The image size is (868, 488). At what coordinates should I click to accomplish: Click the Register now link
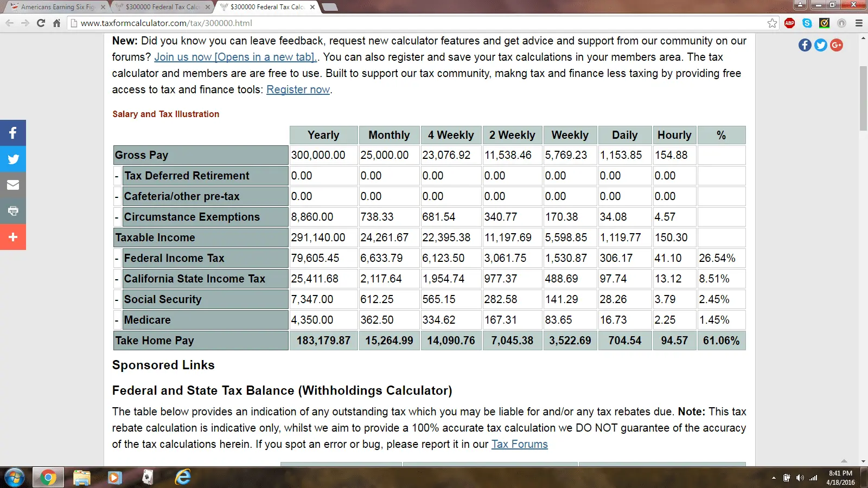(x=298, y=89)
